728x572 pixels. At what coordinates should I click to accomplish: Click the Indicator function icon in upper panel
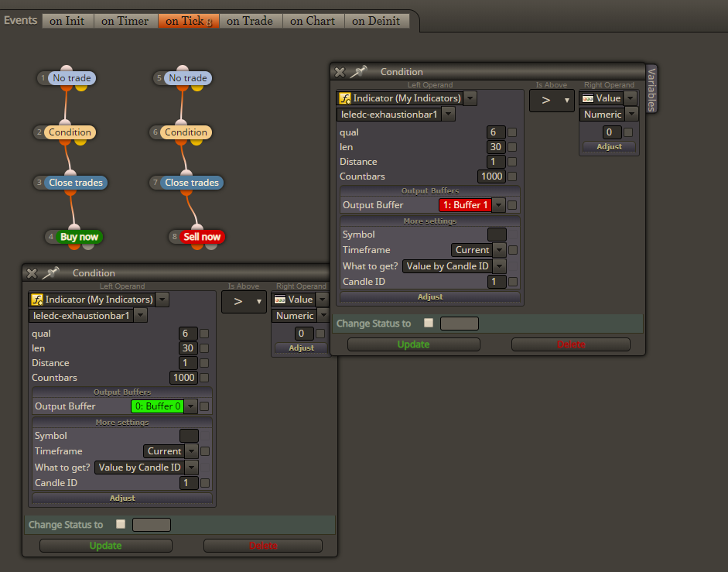pyautogui.click(x=345, y=98)
